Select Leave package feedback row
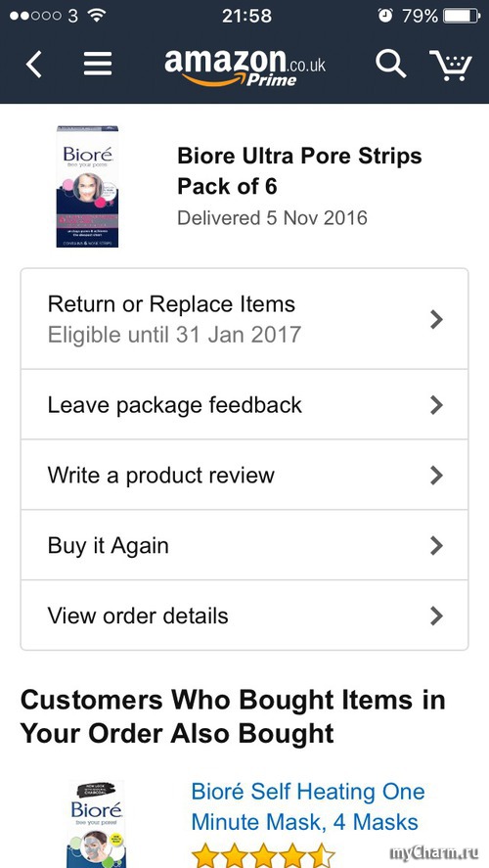The width and height of the screenshot is (489, 868). tap(244, 405)
